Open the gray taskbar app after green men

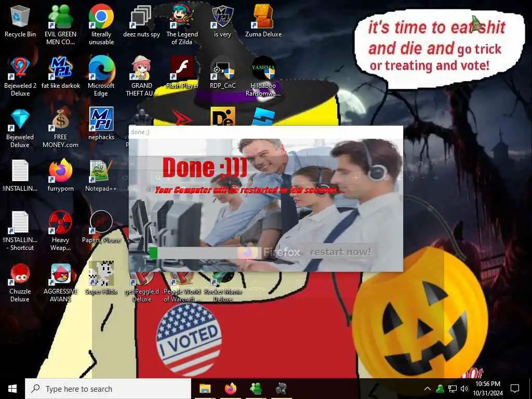coord(281,389)
